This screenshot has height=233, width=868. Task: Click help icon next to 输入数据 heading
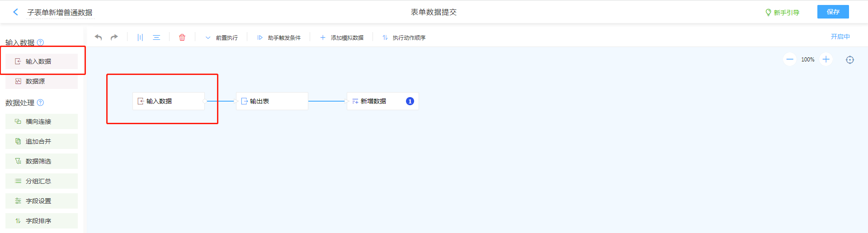coord(40,42)
